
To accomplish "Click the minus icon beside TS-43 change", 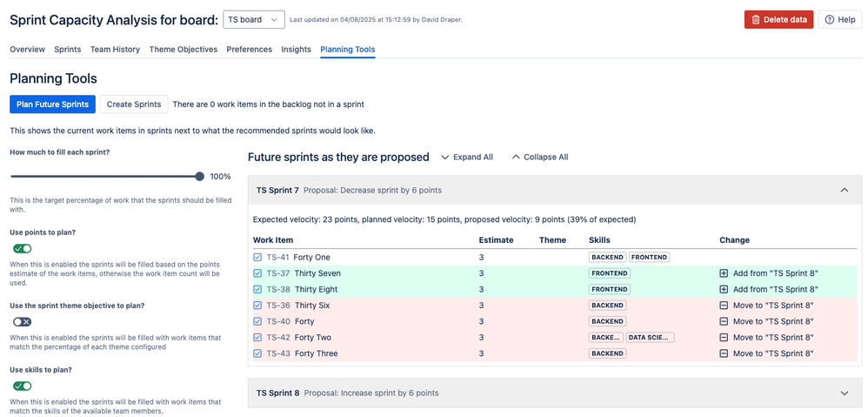I will coord(724,353).
